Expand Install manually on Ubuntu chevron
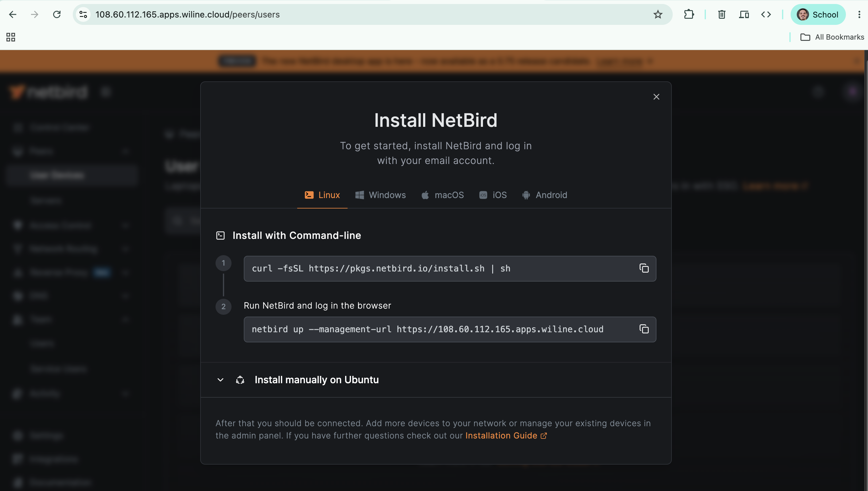Screen dimensions: 868x491 [220, 380]
